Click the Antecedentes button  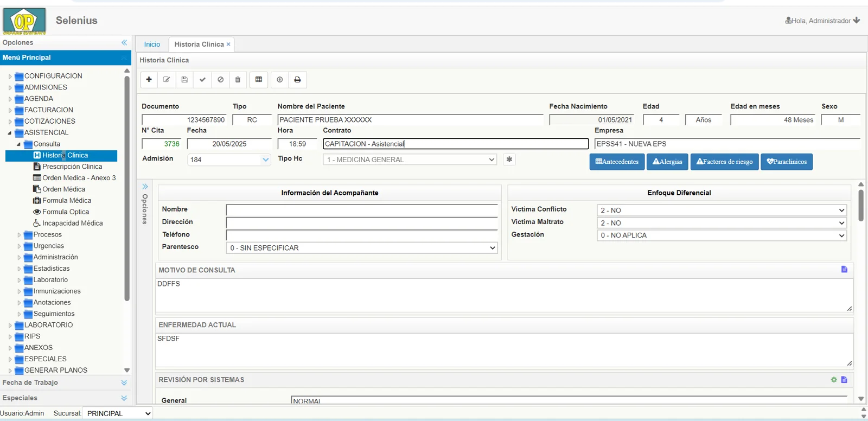point(617,162)
